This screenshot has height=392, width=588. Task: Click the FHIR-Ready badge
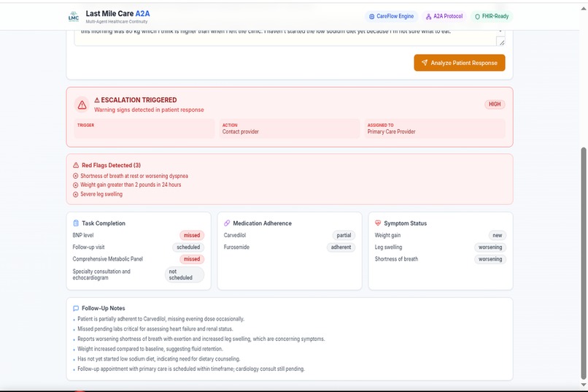[x=492, y=16]
